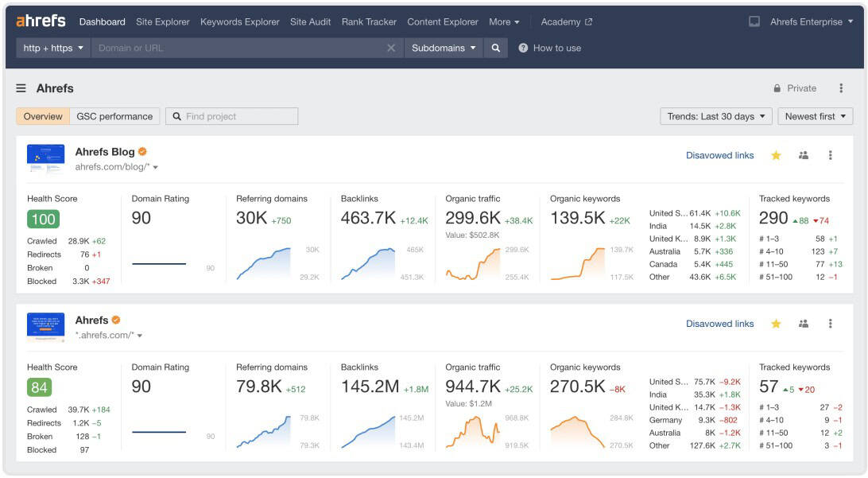Switch to the Overview view

[x=43, y=116]
